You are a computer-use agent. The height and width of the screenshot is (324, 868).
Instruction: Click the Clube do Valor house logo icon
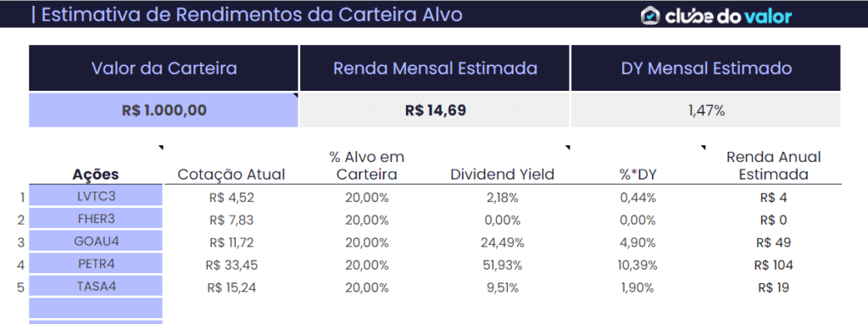[x=650, y=15]
